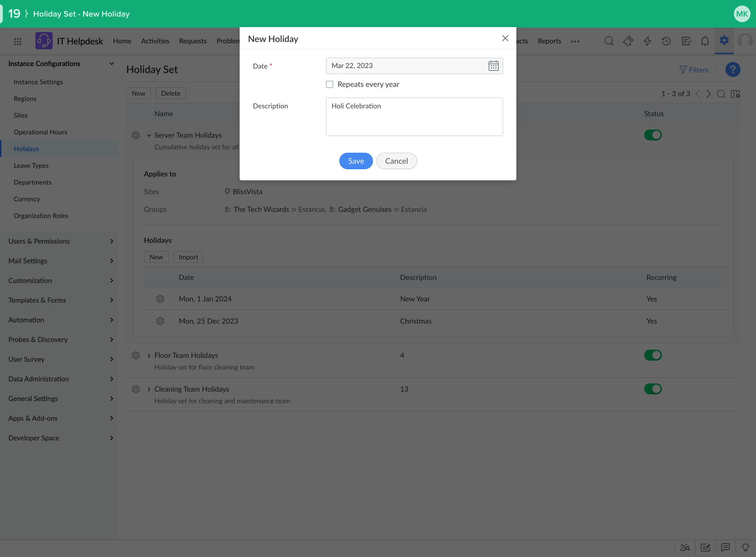Go to next page of holiday sets
Screen dimensions: 756x557
pos(708,94)
